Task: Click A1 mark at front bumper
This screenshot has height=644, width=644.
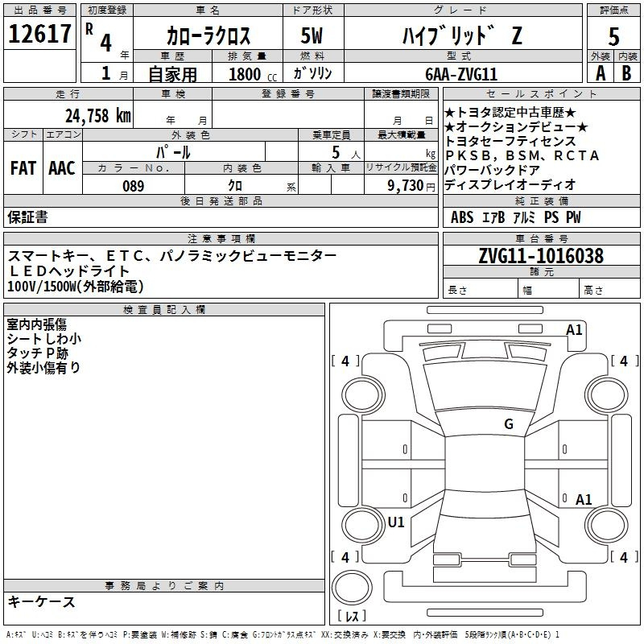Action: tap(574, 330)
